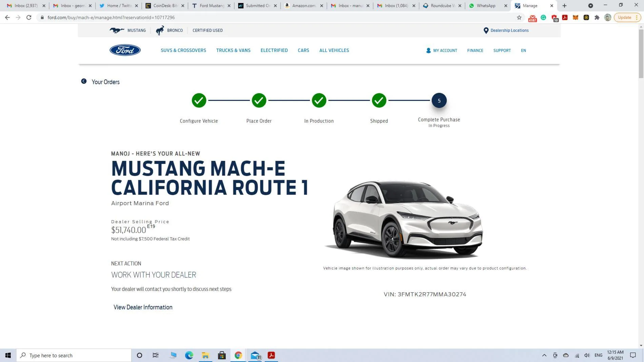644x362 pixels.
Task: Open the My Account link
Action: [445, 50]
